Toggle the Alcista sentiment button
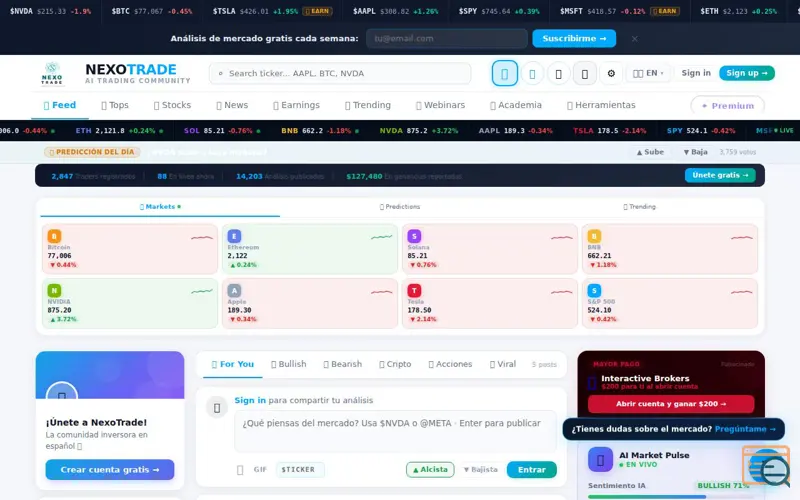Viewport: 800px width, 500px height. click(x=430, y=469)
